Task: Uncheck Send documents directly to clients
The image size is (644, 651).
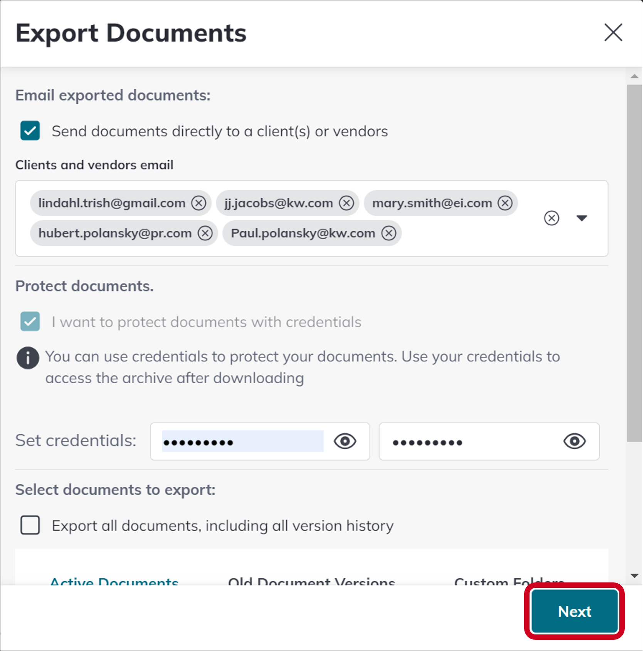Action: [30, 131]
